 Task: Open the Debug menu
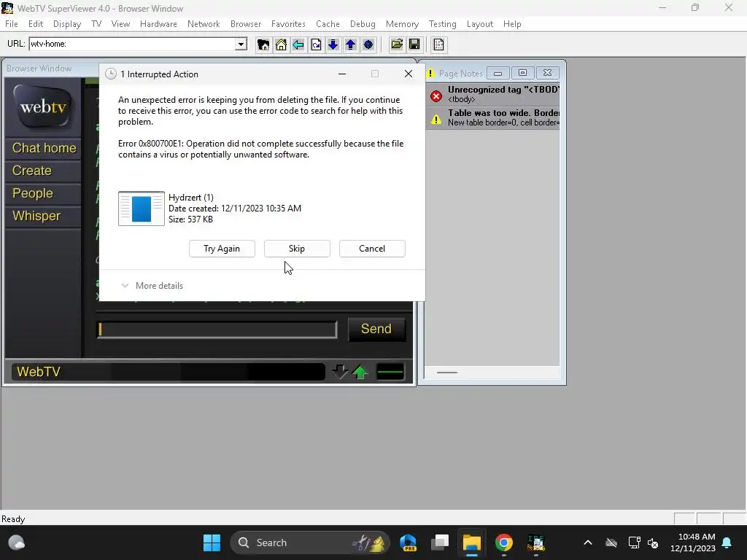point(363,24)
